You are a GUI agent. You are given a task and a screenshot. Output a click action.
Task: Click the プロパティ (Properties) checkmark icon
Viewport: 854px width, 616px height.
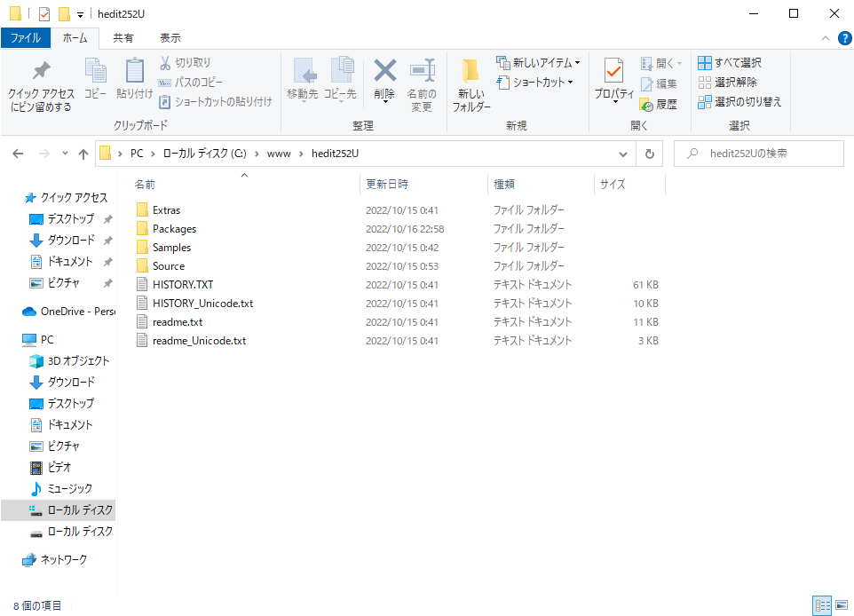coord(613,71)
